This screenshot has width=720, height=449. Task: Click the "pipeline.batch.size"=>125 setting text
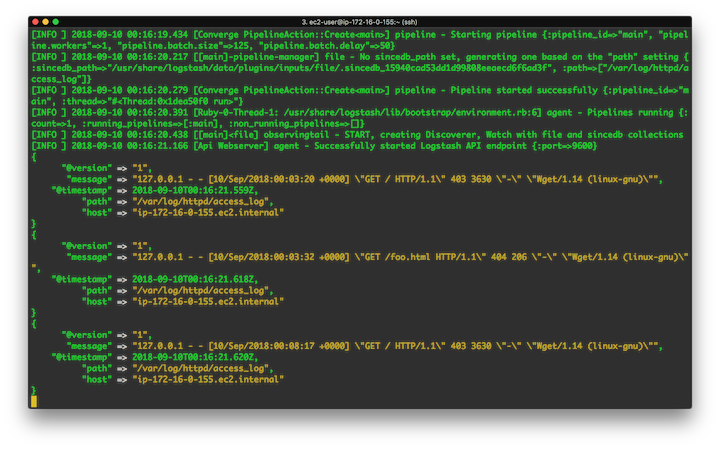[185, 46]
